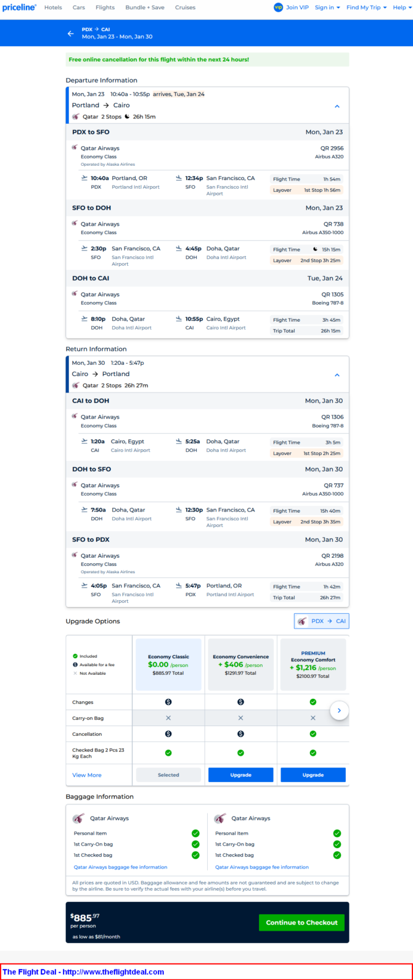Screen dimensions: 413x980
Task: Click the back arrow beside PDX → CAI
Action: pyautogui.click(x=70, y=33)
